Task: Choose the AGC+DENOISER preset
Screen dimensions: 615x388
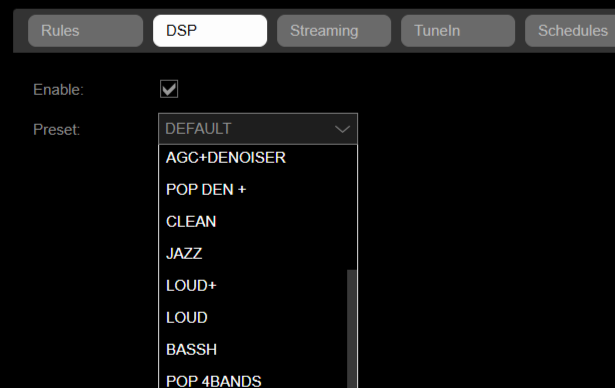Action: [253, 158]
